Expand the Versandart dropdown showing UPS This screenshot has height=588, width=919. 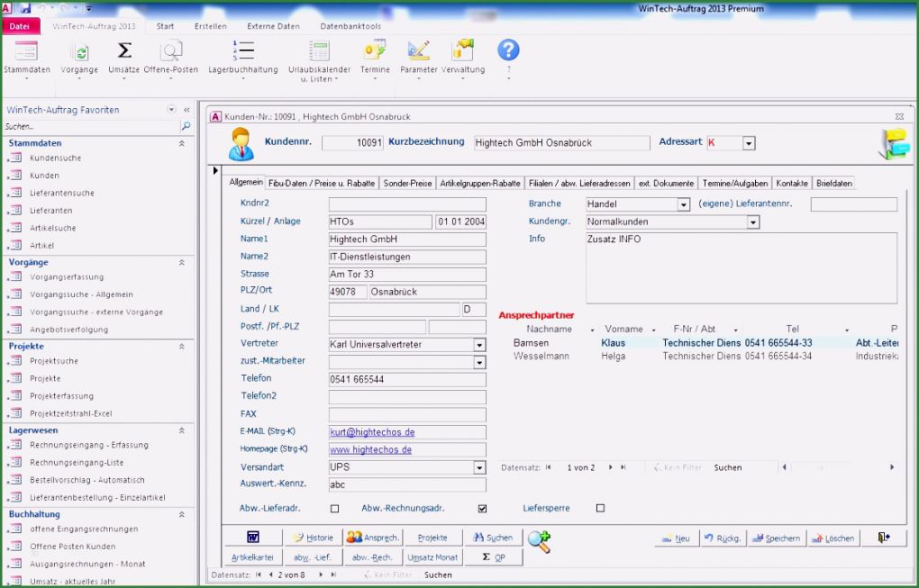click(x=480, y=467)
